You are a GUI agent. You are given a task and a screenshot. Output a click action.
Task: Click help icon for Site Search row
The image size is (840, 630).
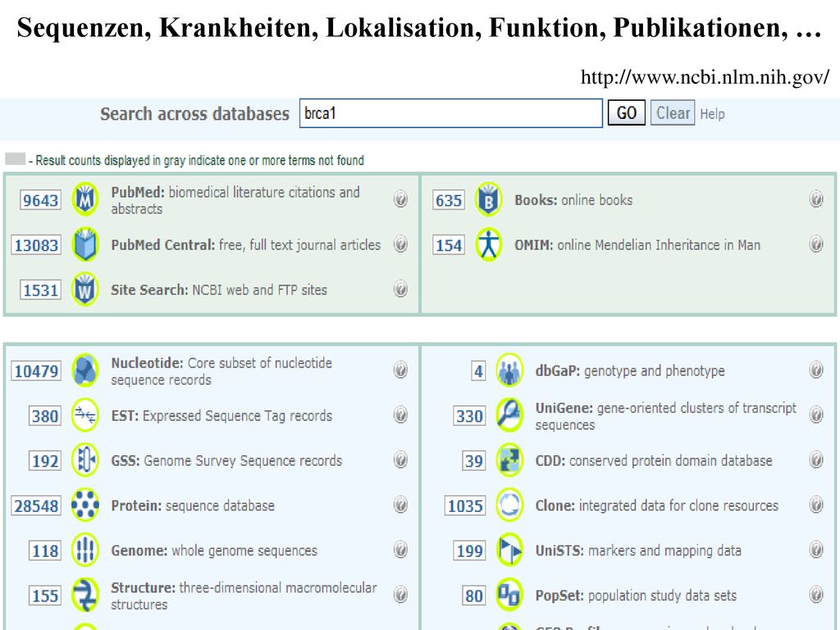[x=400, y=289]
